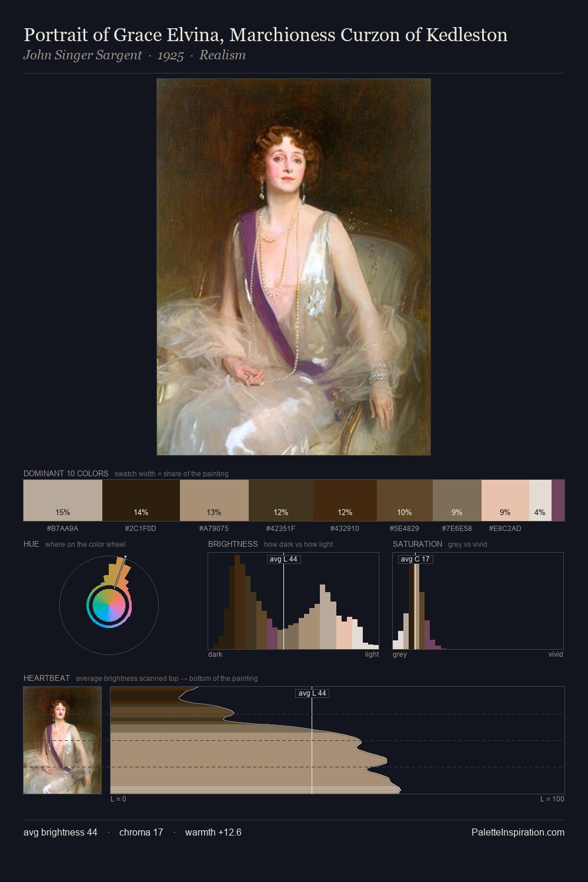Click the 'SATURATION' section heading
The width and height of the screenshot is (588, 882).
417,544
